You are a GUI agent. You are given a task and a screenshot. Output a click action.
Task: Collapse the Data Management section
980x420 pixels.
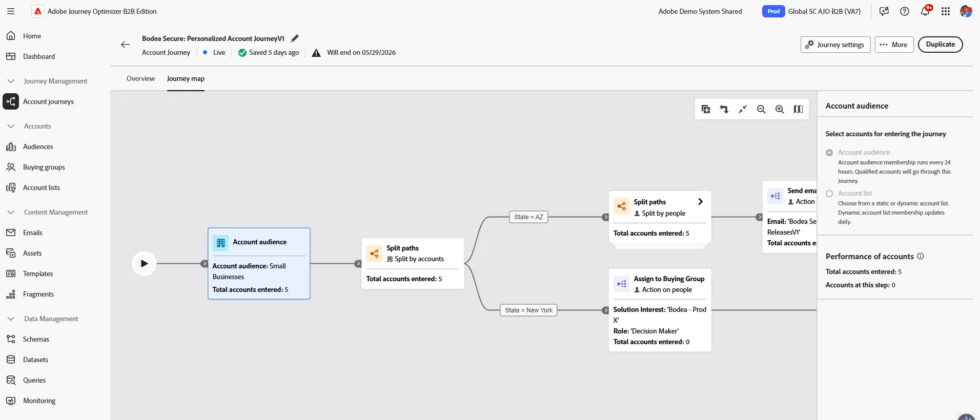(x=11, y=319)
